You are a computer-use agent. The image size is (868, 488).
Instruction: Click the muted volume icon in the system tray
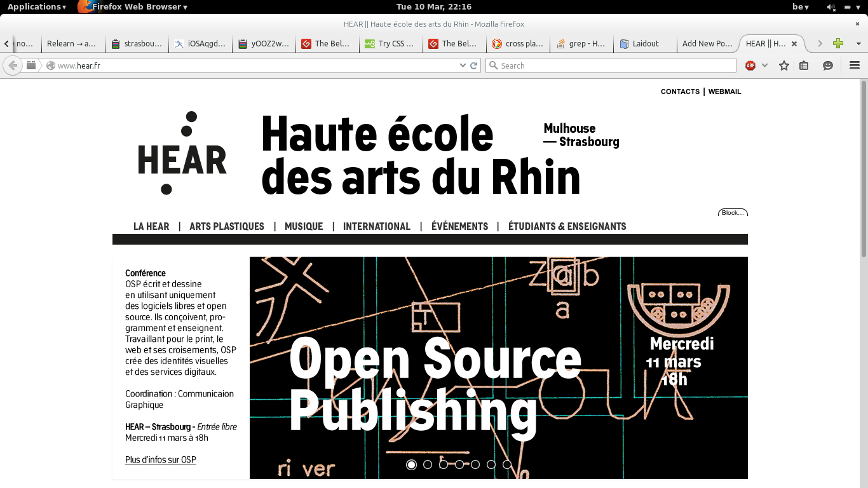(x=831, y=7)
